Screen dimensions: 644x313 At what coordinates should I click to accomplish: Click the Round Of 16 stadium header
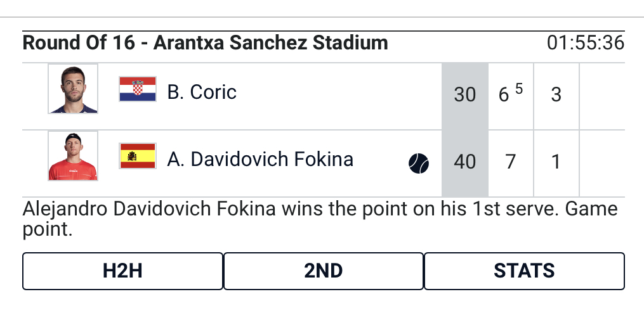point(205,43)
